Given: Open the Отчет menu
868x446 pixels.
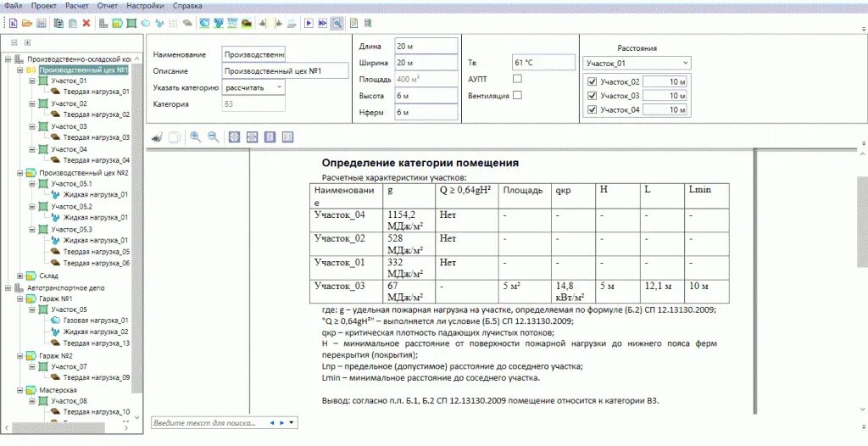Looking at the screenshot, I should click(x=108, y=6).
